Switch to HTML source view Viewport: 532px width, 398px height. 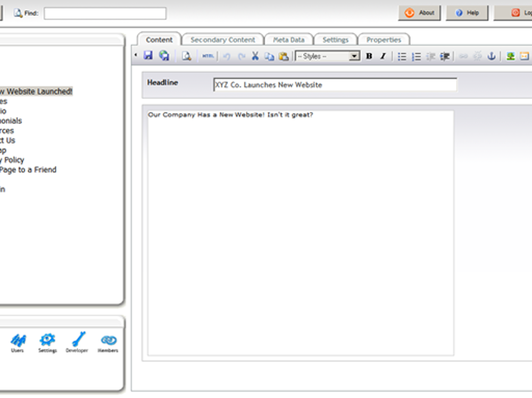[x=207, y=56]
